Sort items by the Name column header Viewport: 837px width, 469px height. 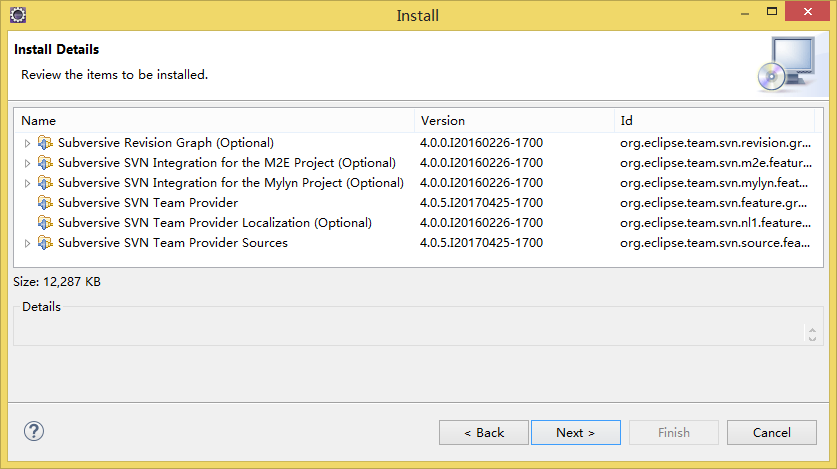point(215,121)
